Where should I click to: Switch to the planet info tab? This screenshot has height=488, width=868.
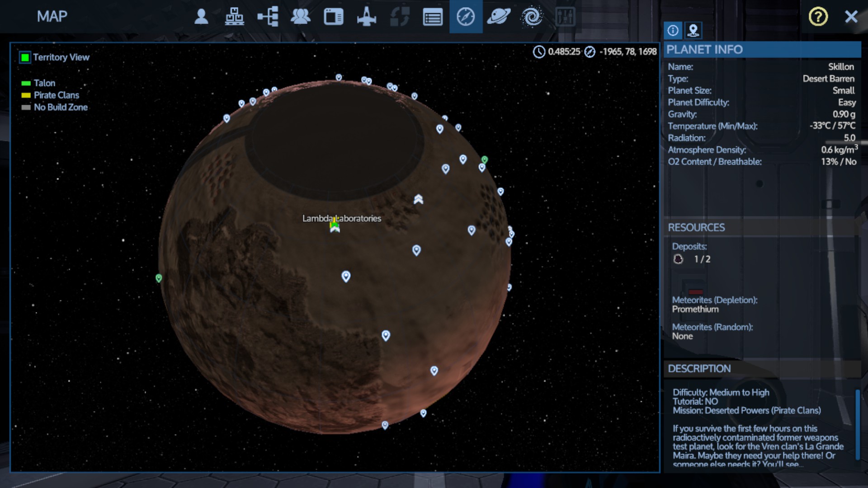(x=673, y=31)
